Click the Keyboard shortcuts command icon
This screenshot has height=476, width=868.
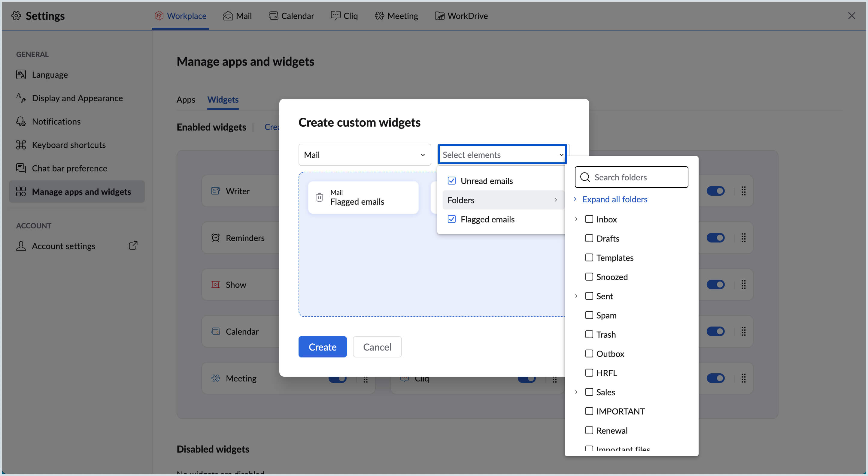pos(21,145)
